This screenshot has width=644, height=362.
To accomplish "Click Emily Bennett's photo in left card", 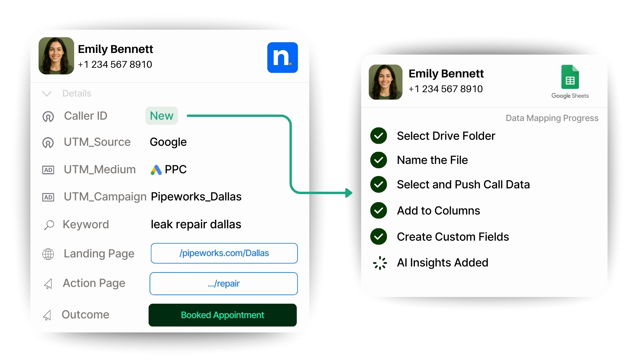I will [56, 56].
